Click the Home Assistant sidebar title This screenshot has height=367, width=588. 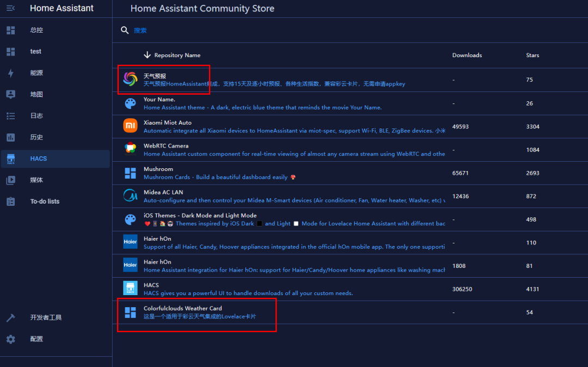62,8
